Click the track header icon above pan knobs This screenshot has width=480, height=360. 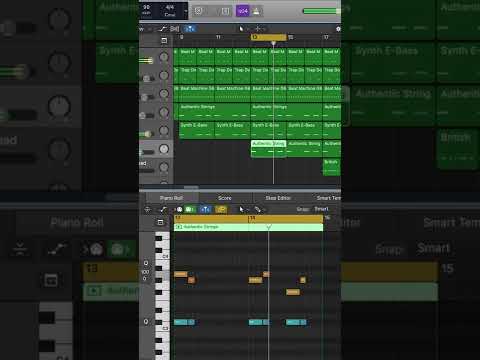coord(164,40)
